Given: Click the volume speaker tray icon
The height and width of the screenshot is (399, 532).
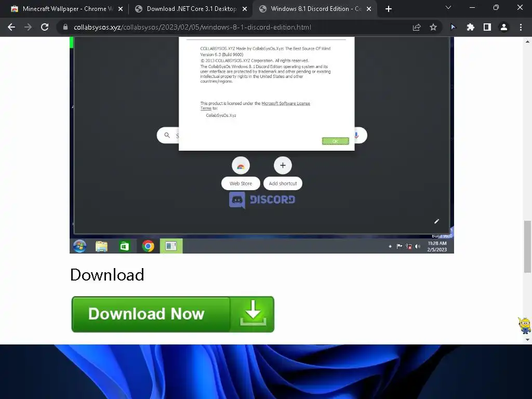Looking at the screenshot, I should point(417,246).
